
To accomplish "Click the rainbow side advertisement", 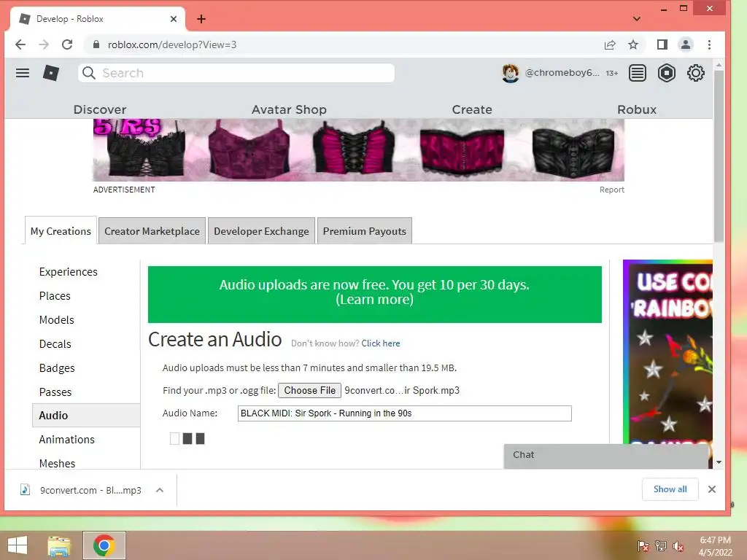I will (x=668, y=352).
